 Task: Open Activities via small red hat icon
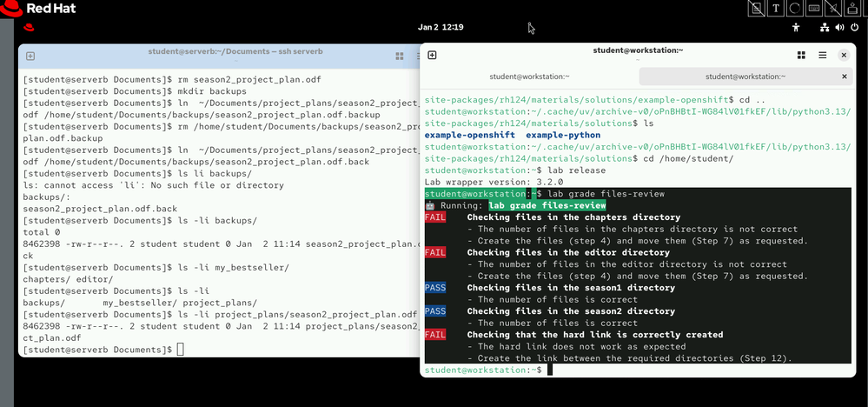pos(29,27)
